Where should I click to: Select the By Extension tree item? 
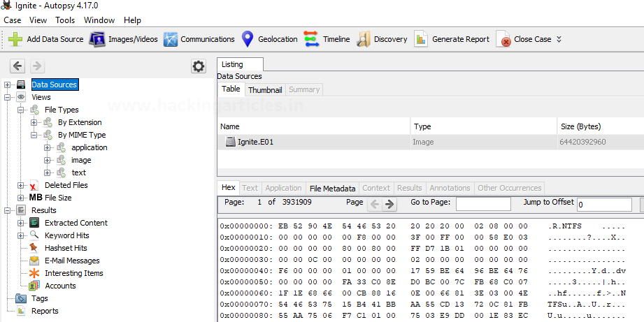point(80,122)
